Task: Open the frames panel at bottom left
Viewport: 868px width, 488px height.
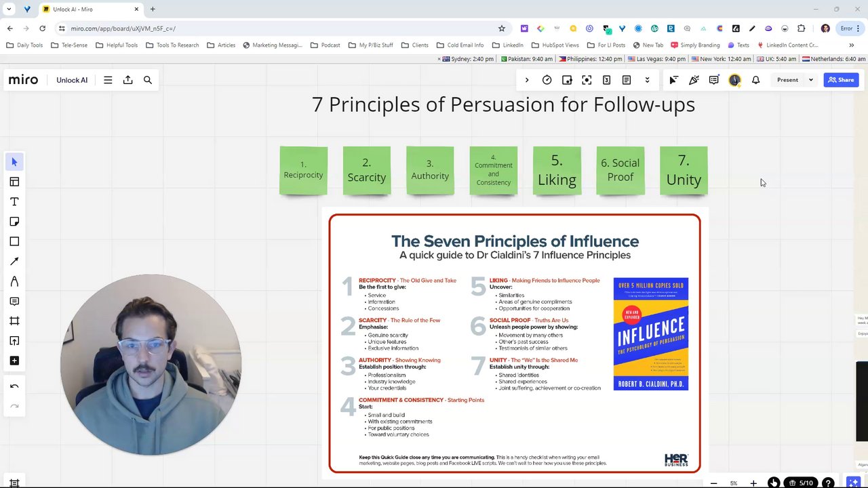Action: point(14,483)
